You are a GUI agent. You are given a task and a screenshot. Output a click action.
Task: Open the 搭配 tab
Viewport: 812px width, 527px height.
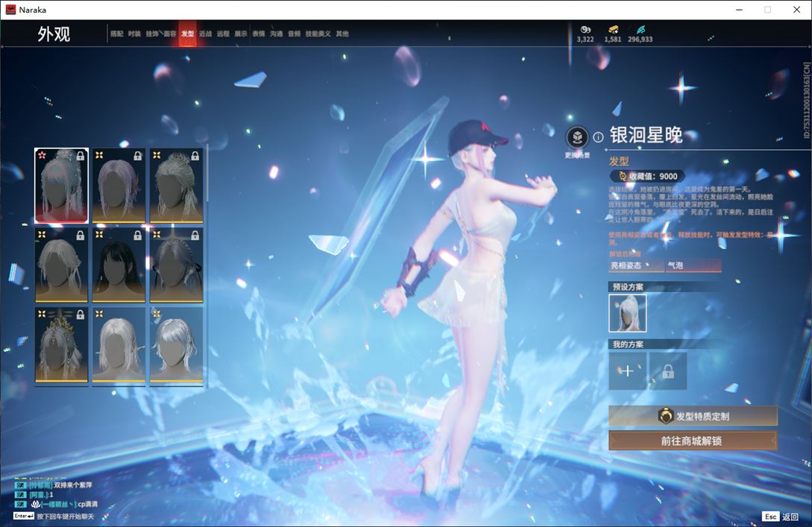click(x=116, y=34)
